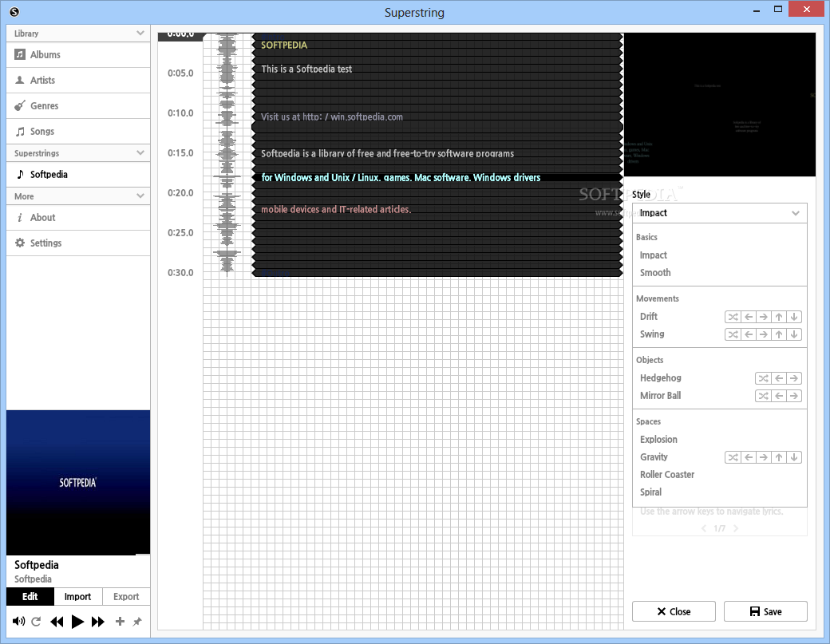Open the Artists list
Image resolution: width=830 pixels, height=644 pixels.
tap(78, 81)
